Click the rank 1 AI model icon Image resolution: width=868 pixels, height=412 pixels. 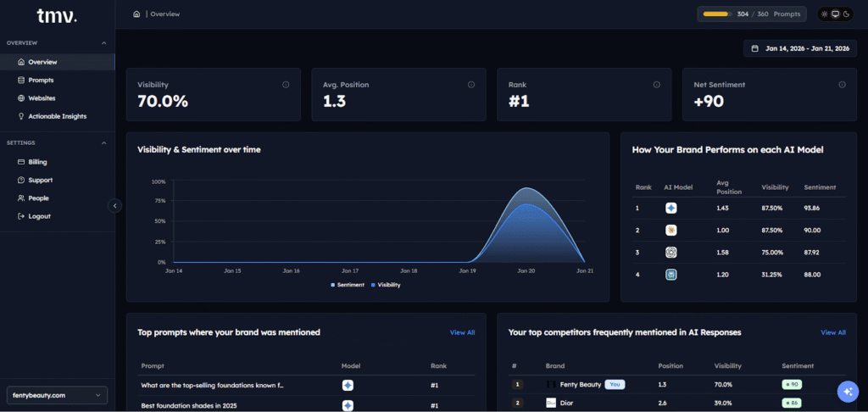click(671, 209)
